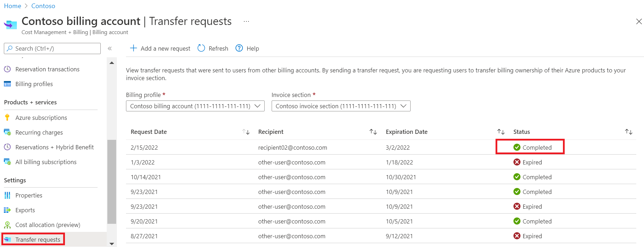This screenshot has width=644, height=247.
Task: Click the Help question mark icon
Action: point(239,48)
